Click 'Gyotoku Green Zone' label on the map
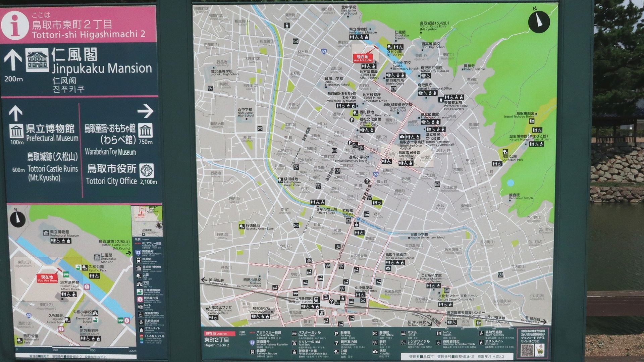The height and width of the screenshot is (362, 644). pyautogui.click(x=260, y=229)
